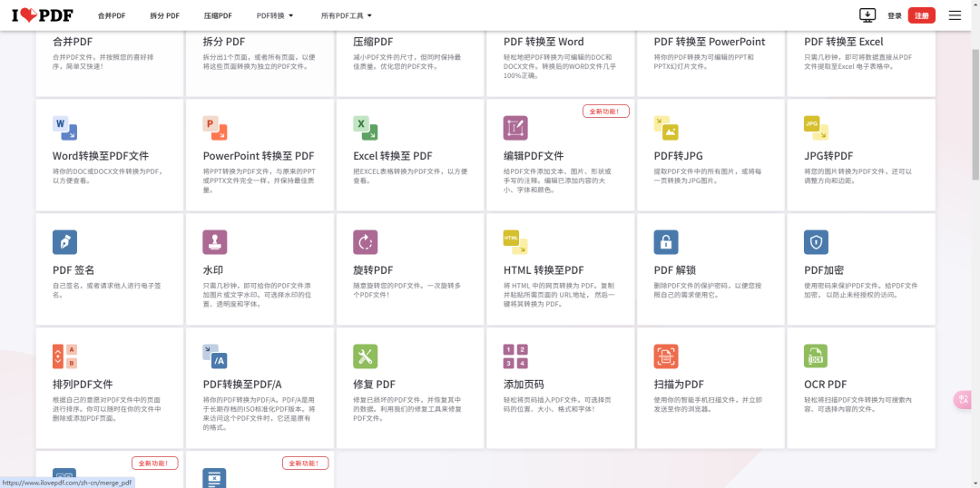Open PDF 转换至 Word card title
Image resolution: width=980 pixels, height=488 pixels.
click(x=544, y=42)
